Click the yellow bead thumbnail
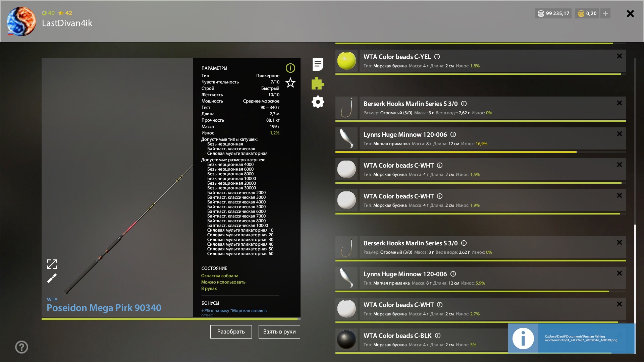The height and width of the screenshot is (362, 644). [x=346, y=61]
